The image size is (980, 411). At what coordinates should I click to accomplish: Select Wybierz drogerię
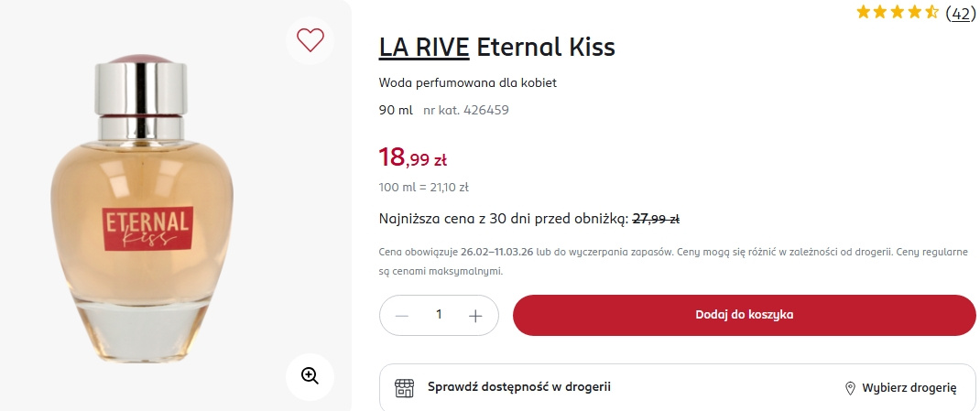[909, 388]
